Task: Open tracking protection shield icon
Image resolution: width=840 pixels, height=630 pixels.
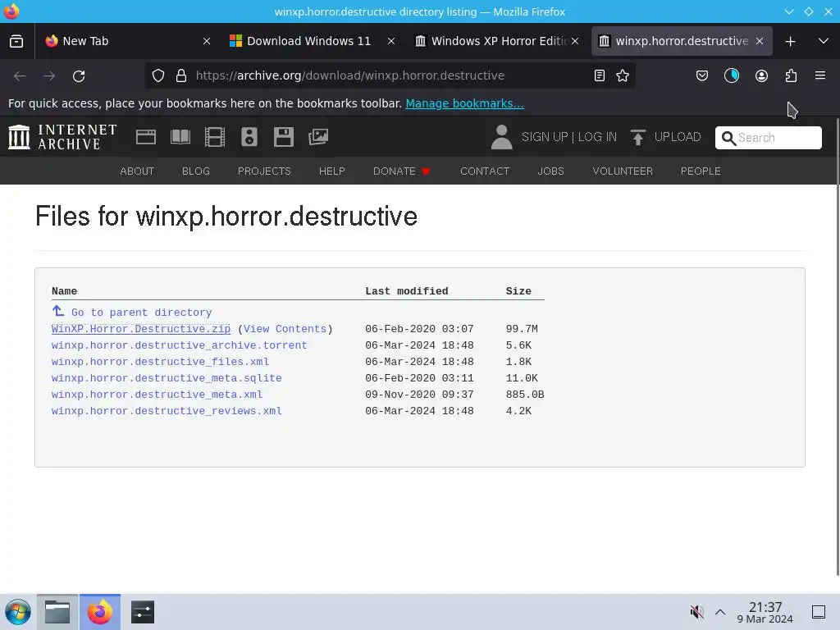Action: (x=158, y=75)
